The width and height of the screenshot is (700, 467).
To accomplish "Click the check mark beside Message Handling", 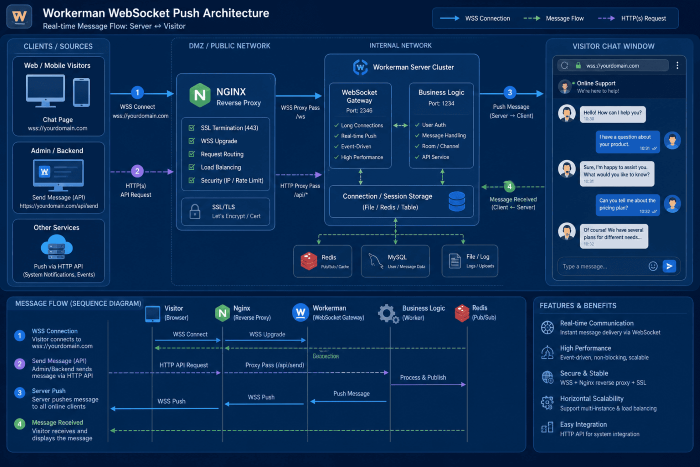I will pyautogui.click(x=417, y=135).
